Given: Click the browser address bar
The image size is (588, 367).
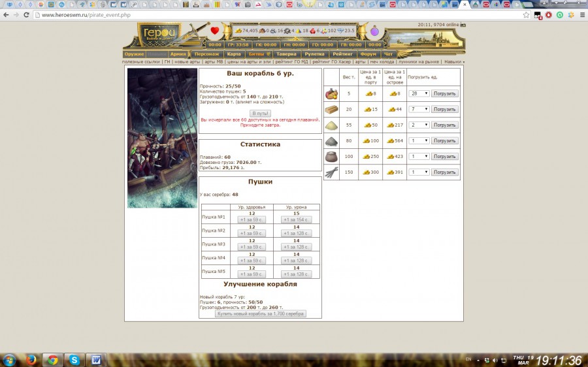Looking at the screenshot, I should (261, 14).
